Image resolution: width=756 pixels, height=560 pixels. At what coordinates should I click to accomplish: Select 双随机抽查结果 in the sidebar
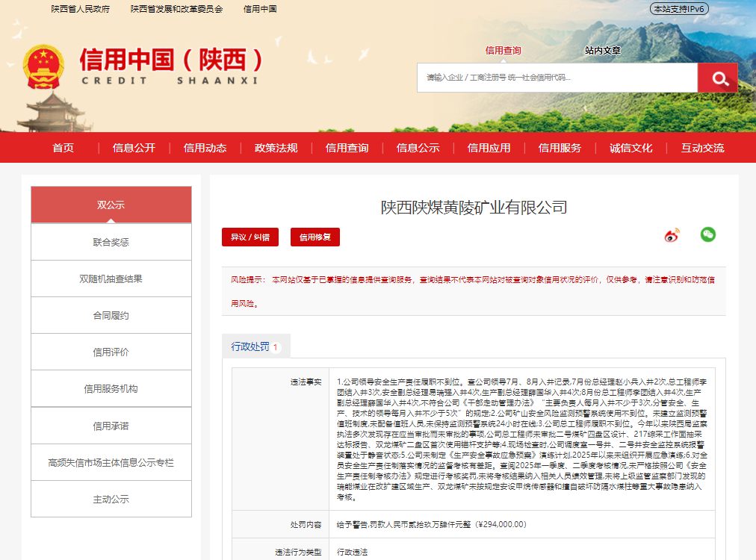[111, 279]
